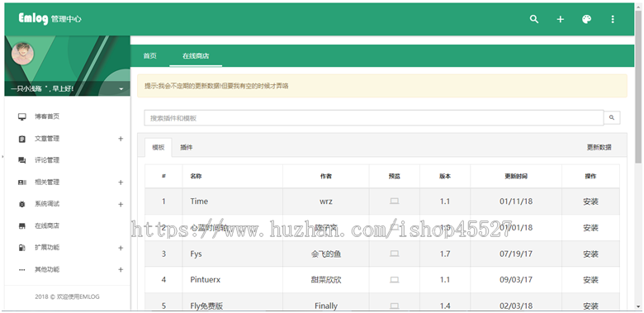The image size is (644, 313).
Task: Select the 插件 tab
Action: pyautogui.click(x=187, y=148)
